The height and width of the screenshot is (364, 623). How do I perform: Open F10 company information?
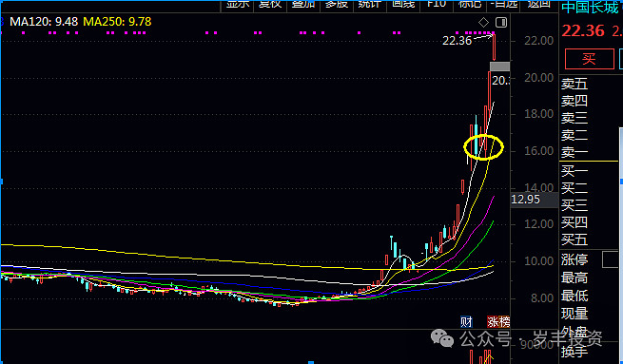tap(437, 5)
